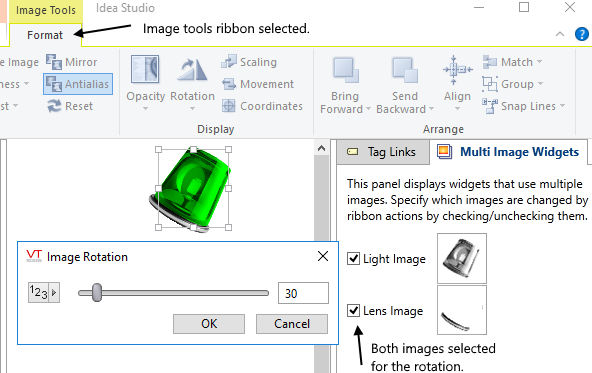
Task: Open the Opacity tool
Action: click(x=145, y=82)
